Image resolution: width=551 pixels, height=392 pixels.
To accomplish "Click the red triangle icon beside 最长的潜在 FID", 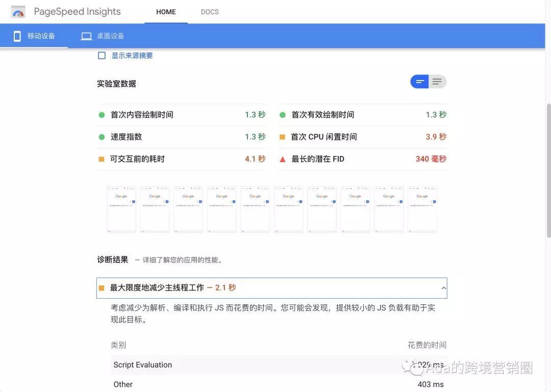I will [x=282, y=159].
